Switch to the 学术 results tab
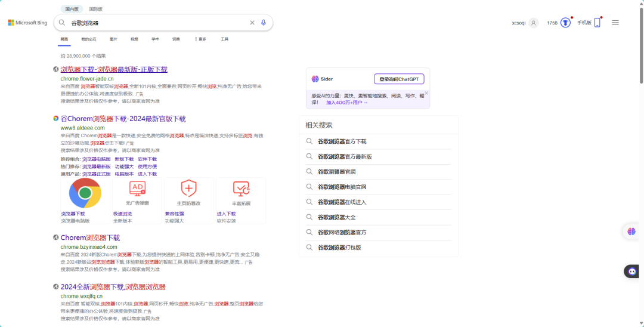 click(x=155, y=39)
